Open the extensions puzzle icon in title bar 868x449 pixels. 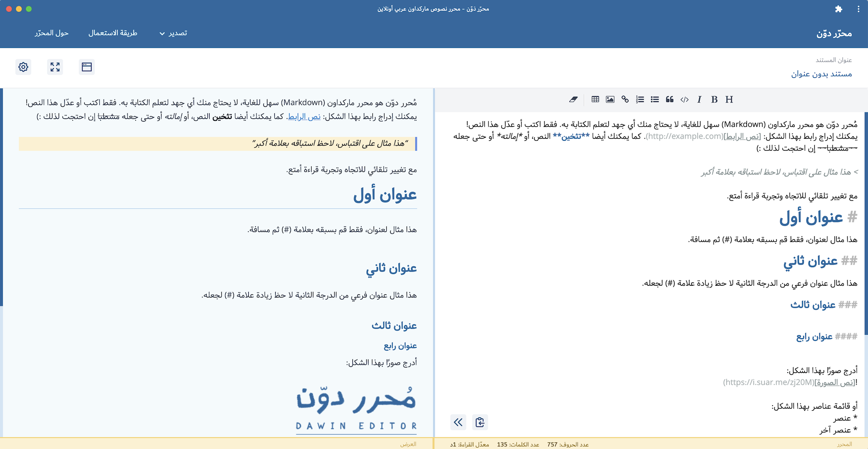pos(838,9)
